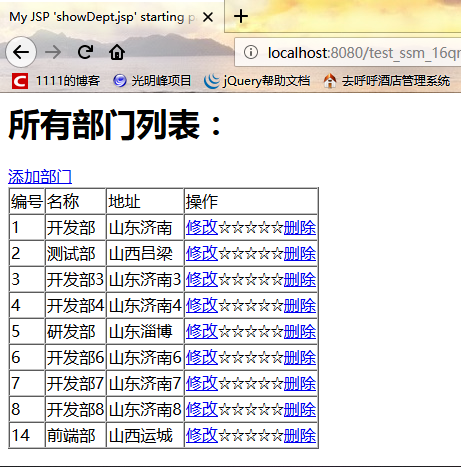
Task: Click 修改 for department 1 开发部
Action: tap(202, 228)
